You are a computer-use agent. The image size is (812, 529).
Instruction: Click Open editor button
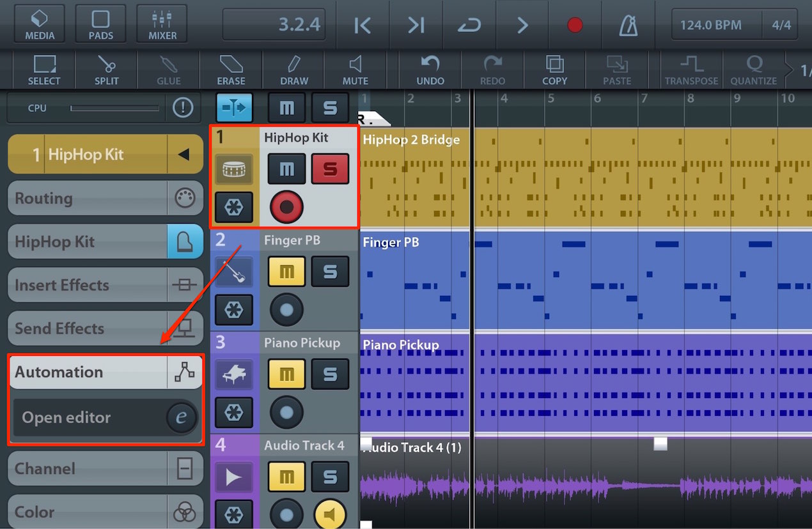(x=105, y=418)
